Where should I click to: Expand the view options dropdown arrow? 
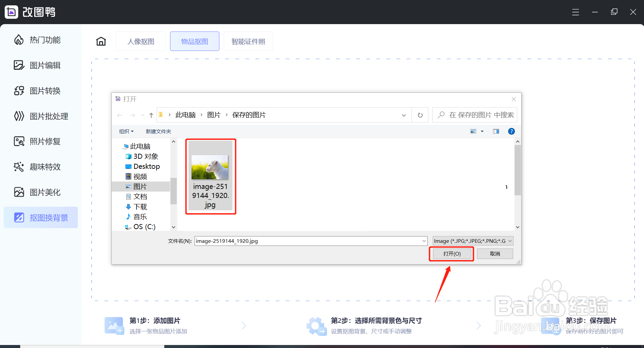(x=482, y=131)
